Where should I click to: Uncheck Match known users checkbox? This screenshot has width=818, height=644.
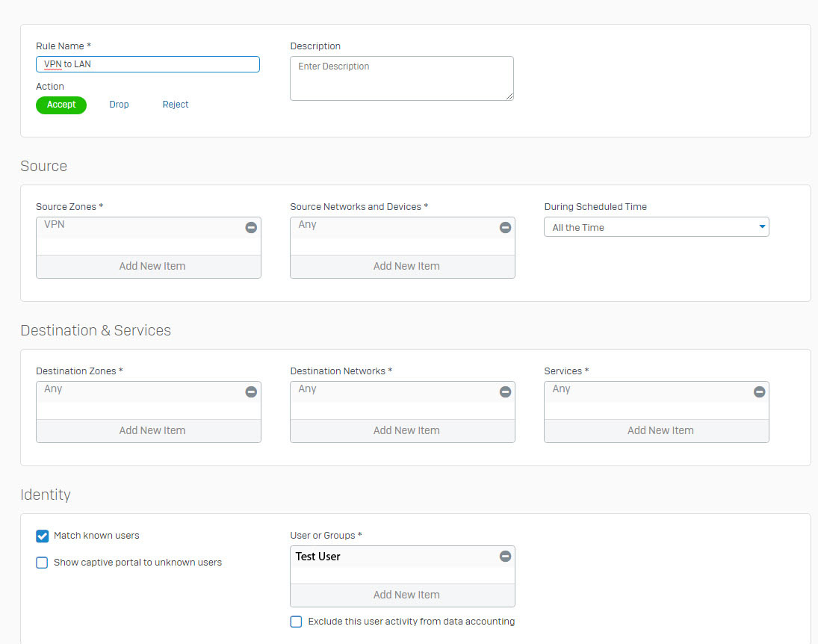(43, 536)
